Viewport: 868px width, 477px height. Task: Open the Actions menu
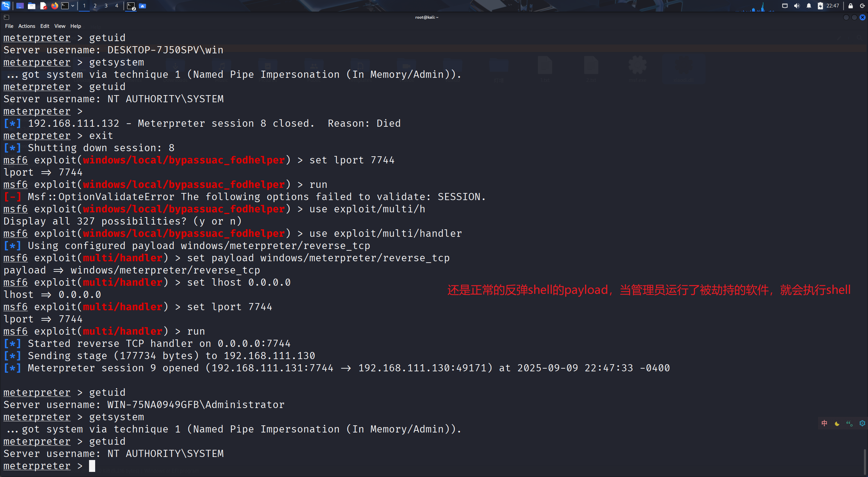27,26
